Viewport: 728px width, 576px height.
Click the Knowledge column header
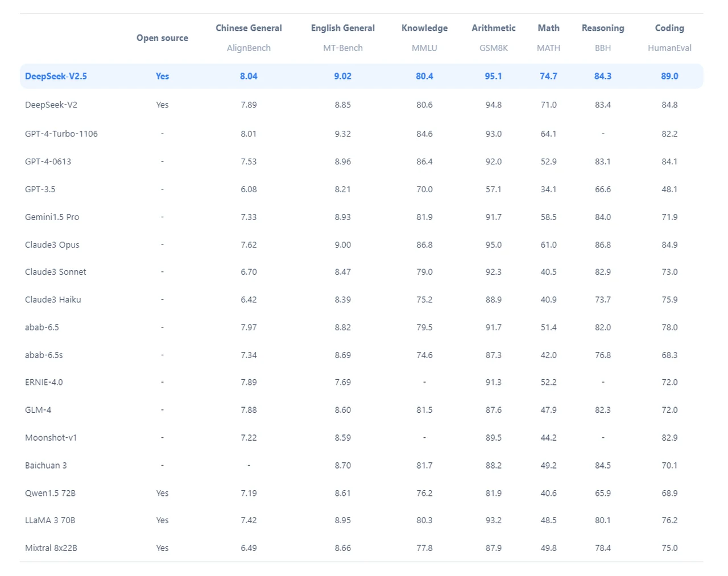(x=424, y=28)
